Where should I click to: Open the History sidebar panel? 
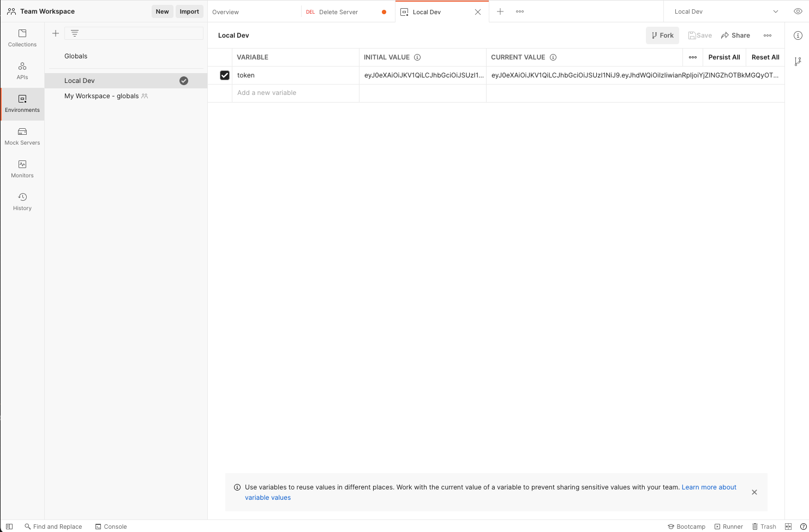coord(22,202)
